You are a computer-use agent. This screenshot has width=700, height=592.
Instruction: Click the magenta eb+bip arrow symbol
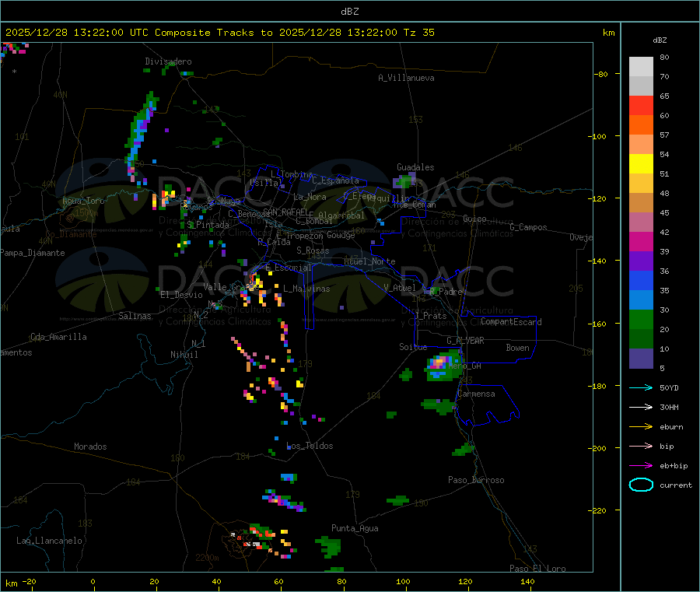(x=641, y=466)
